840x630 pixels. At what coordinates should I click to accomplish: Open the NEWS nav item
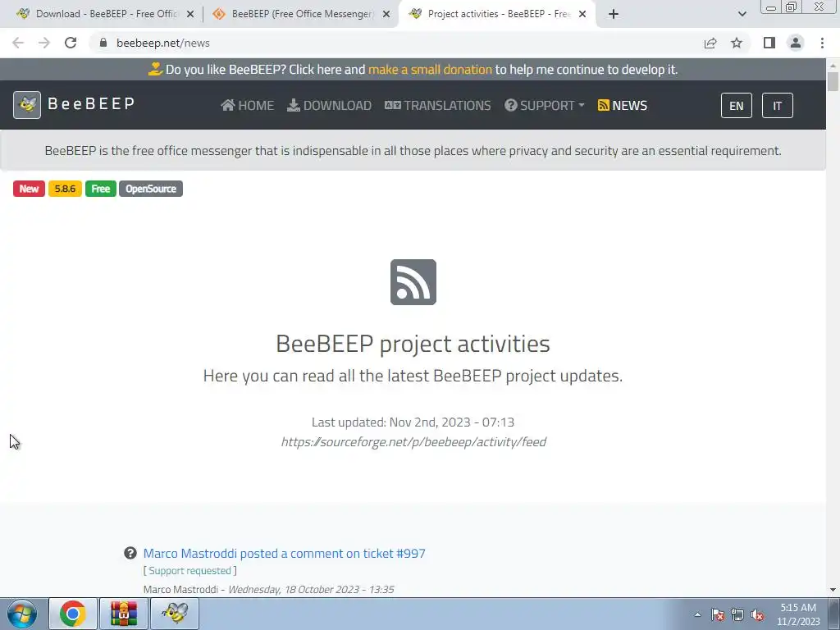click(x=623, y=106)
